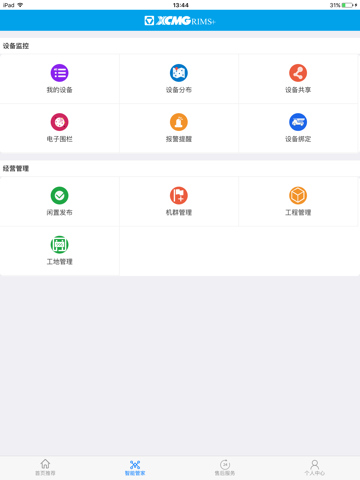The image size is (360, 480).
Task: Open 报警提醒 alarm reminder icon
Action: pyautogui.click(x=179, y=122)
